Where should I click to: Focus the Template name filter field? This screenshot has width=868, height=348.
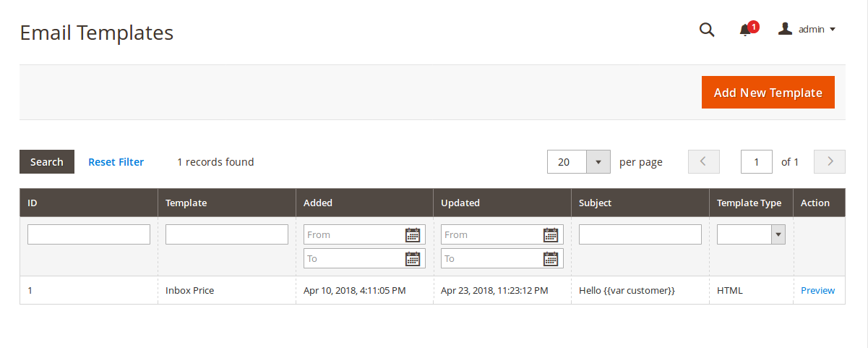(x=227, y=234)
